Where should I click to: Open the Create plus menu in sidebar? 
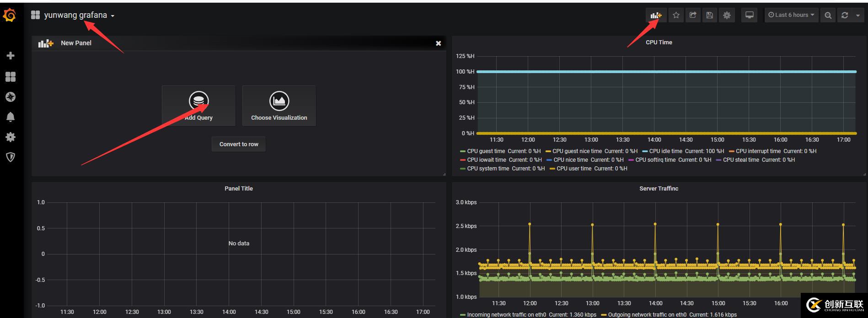(x=11, y=56)
